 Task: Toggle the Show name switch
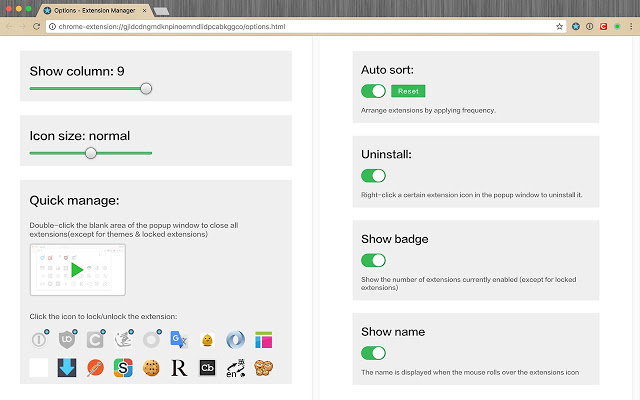click(373, 353)
